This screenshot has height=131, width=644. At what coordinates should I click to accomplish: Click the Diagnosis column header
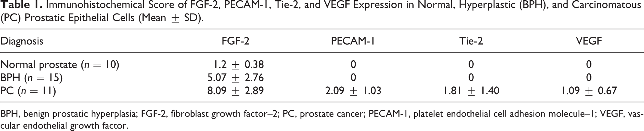22,42
